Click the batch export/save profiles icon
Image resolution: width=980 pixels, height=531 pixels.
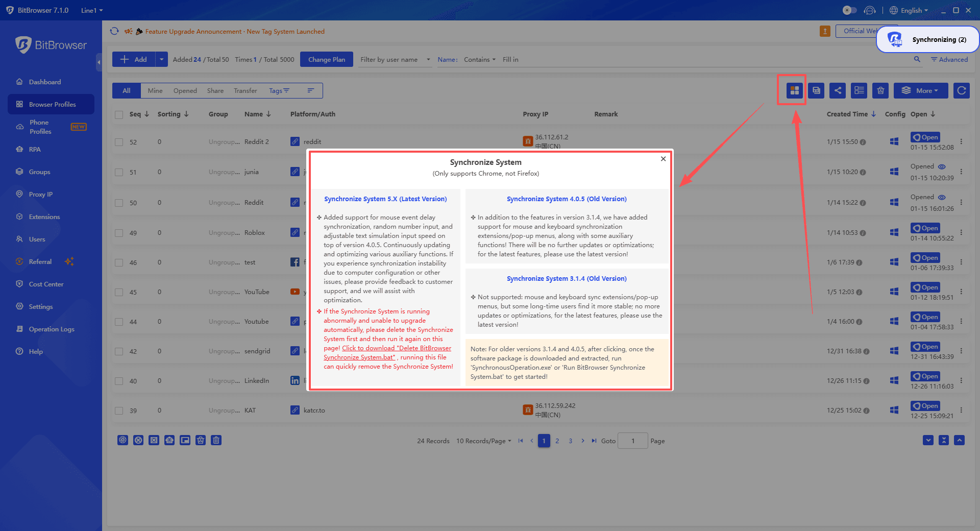(816, 90)
